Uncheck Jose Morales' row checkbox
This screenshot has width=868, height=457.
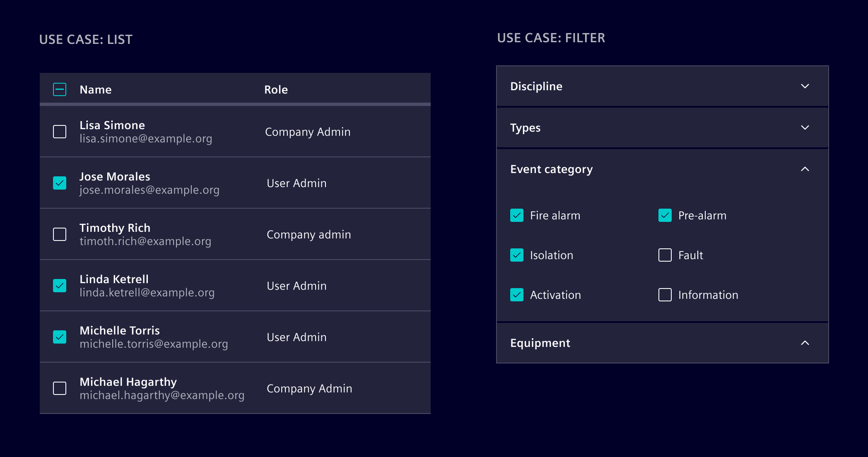(x=60, y=183)
